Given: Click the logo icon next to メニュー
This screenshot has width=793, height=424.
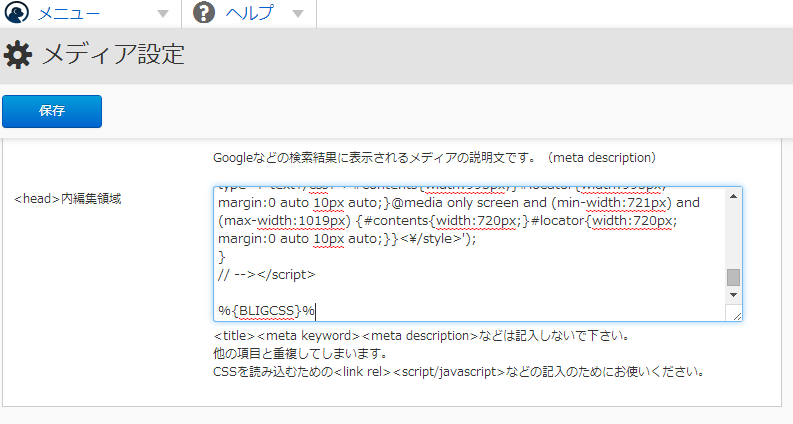Looking at the screenshot, I should coord(17,13).
